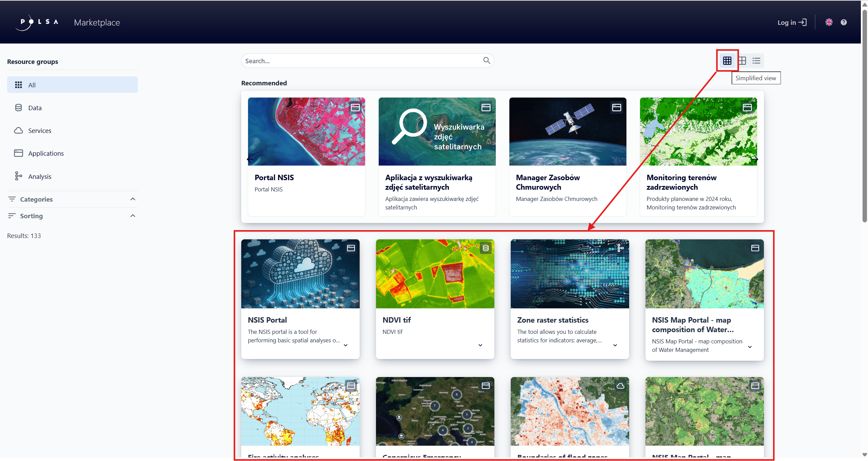Collapse the Categories section
The height and width of the screenshot is (461, 868).
tap(133, 199)
